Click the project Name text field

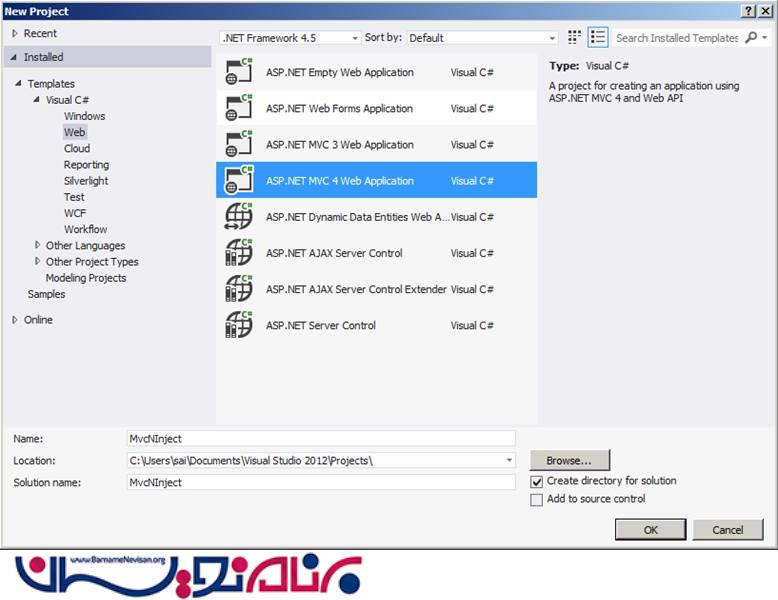(320, 438)
